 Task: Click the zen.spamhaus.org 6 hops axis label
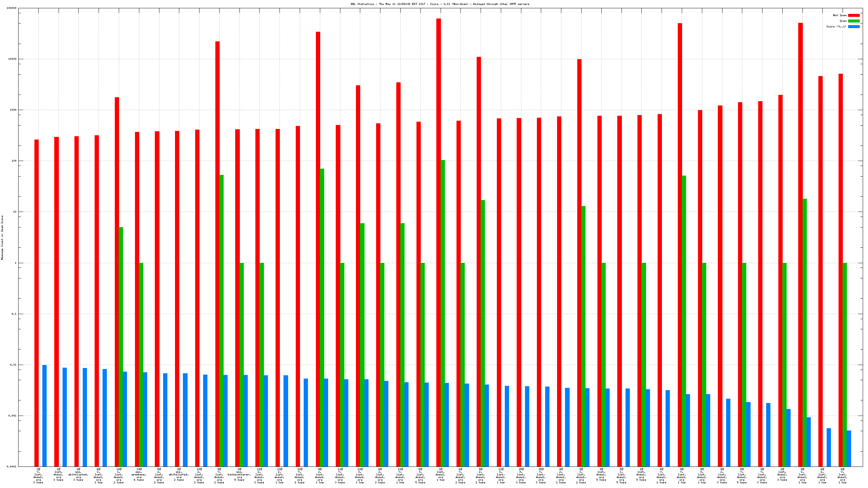tap(139, 475)
